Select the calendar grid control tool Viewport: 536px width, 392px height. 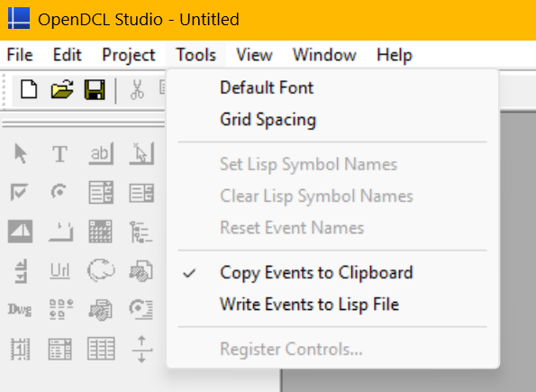point(101,232)
